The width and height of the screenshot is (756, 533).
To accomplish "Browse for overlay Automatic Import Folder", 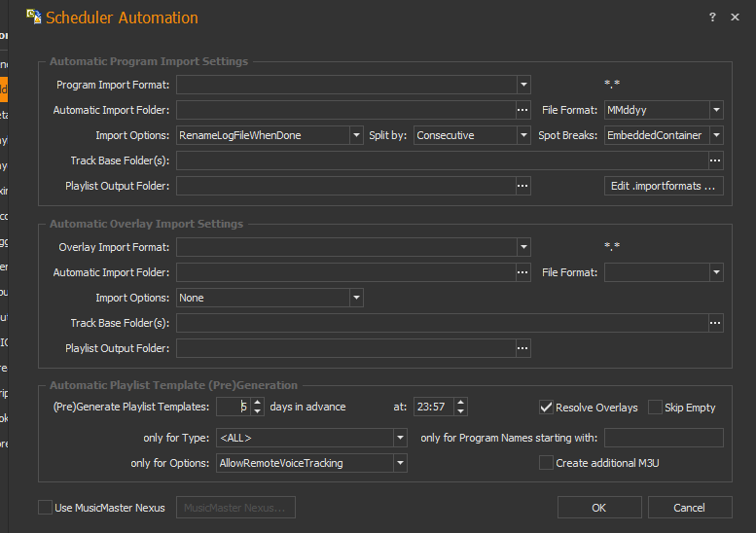I will coord(522,272).
